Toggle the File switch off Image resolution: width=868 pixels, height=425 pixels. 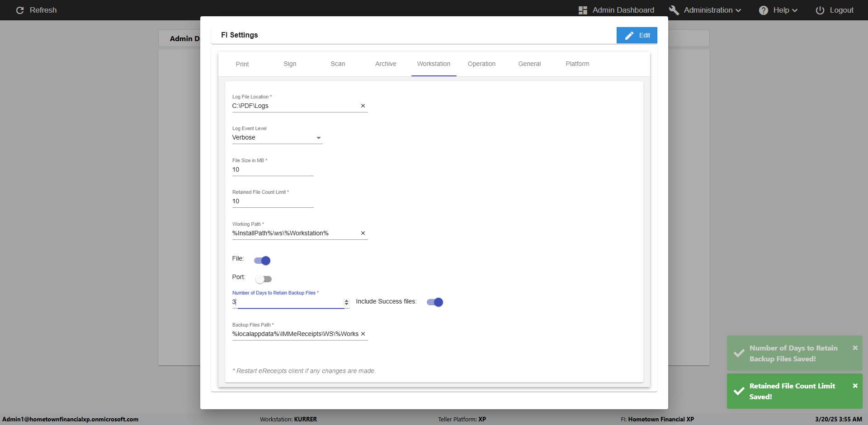coord(262,261)
